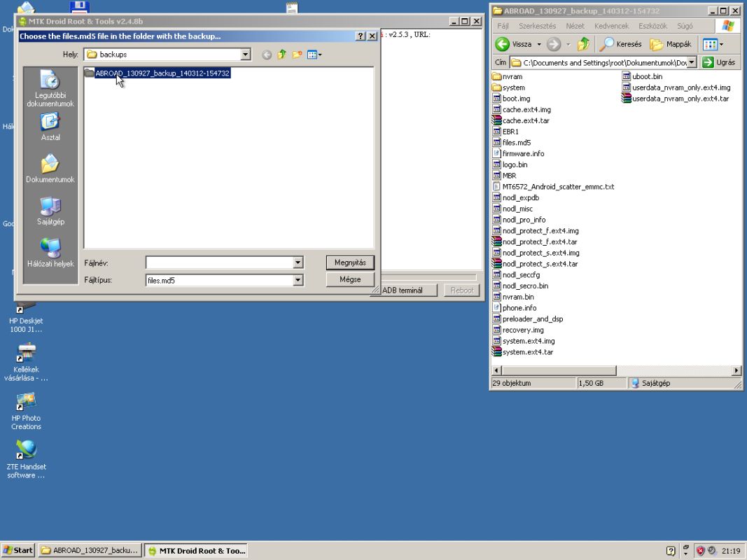Select the firmware.info file

pos(518,153)
